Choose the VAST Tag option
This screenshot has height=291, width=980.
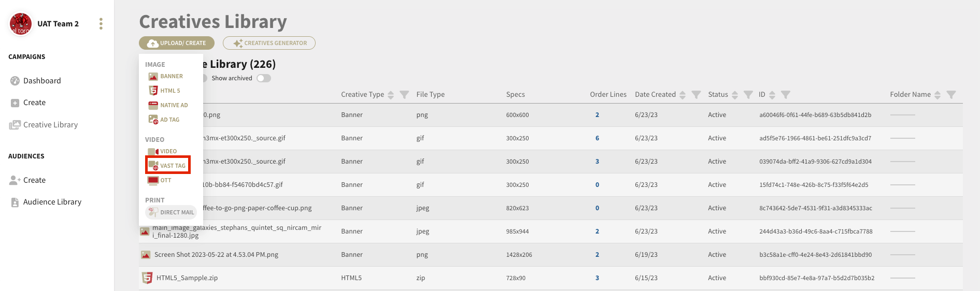click(x=172, y=166)
